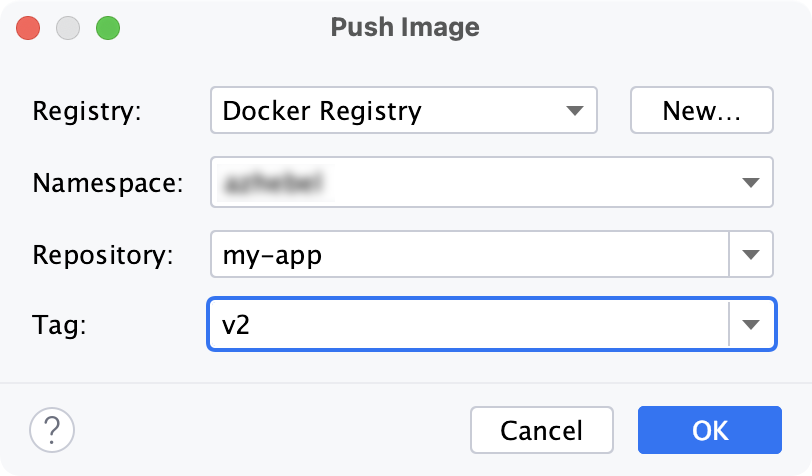Click the blurred Namespace value field
Image resolution: width=812 pixels, height=476 pixels.
pos(470,183)
